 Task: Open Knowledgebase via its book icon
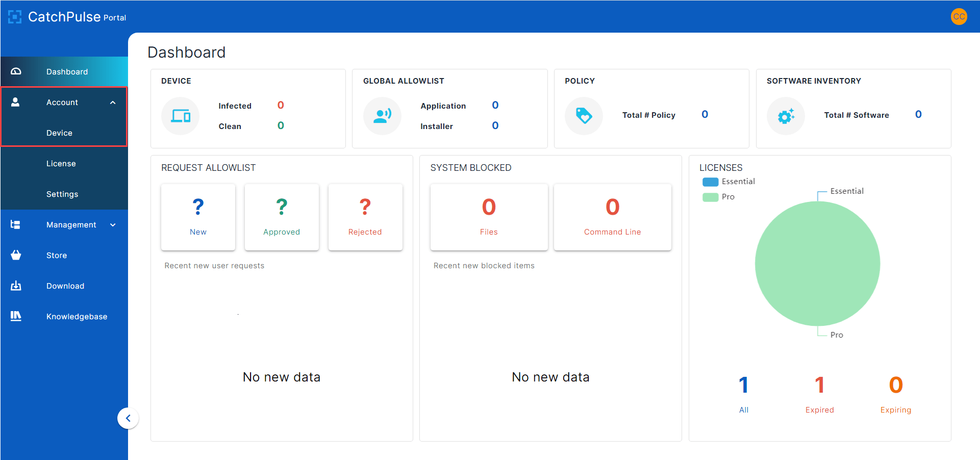[x=16, y=316]
